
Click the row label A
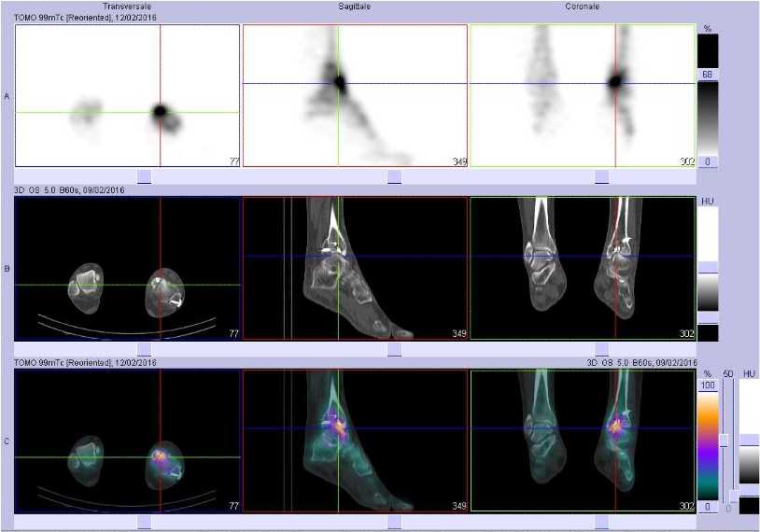pyautogui.click(x=7, y=96)
